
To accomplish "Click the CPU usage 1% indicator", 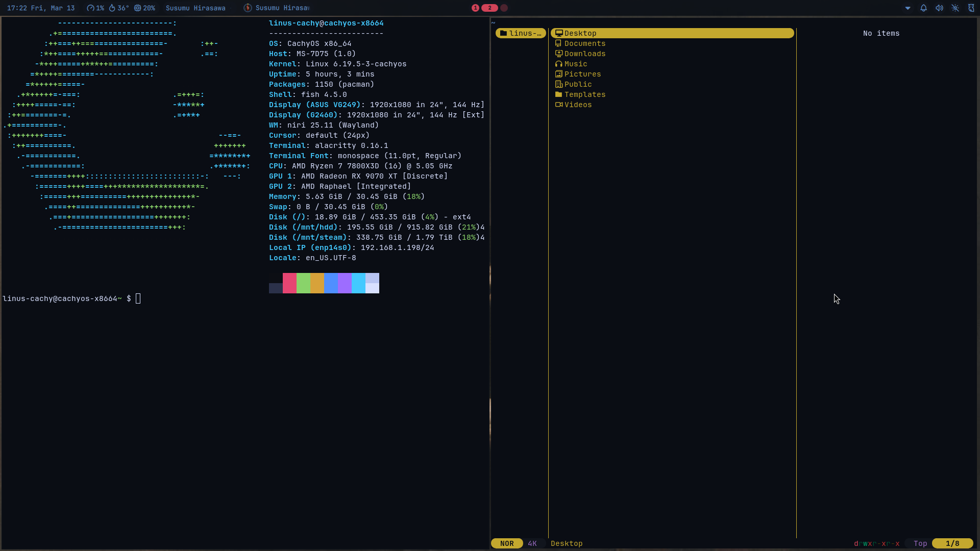I will click(95, 8).
